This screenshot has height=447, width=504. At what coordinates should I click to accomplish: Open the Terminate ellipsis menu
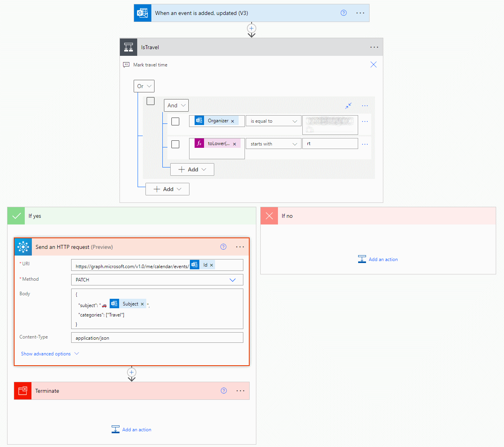241,391
